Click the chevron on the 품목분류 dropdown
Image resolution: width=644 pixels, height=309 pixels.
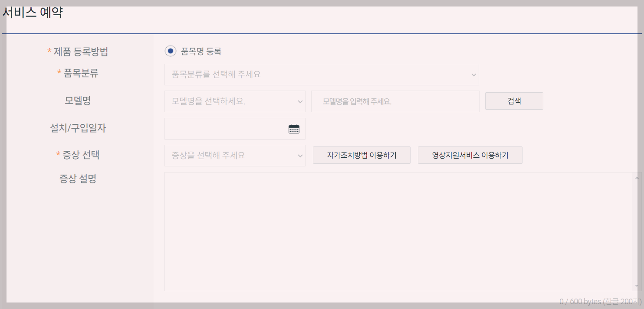click(473, 74)
